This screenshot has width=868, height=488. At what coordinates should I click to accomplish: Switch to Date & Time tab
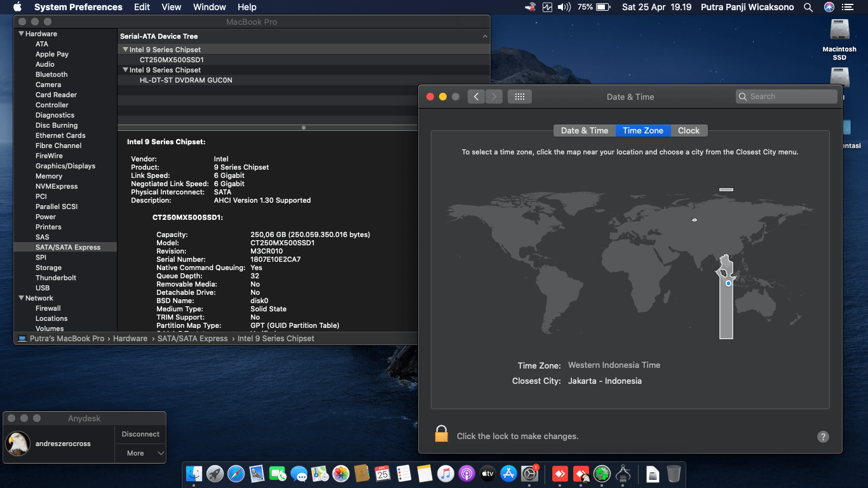pos(585,130)
